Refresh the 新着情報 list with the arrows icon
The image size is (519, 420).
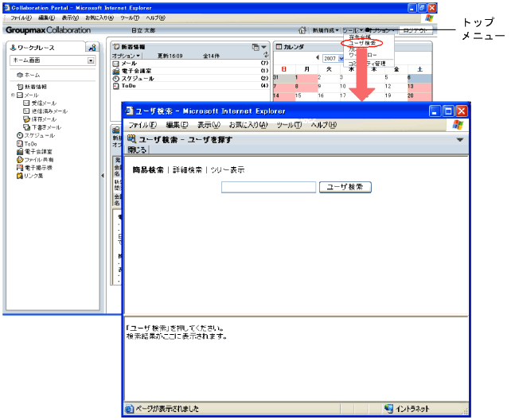pos(265,55)
